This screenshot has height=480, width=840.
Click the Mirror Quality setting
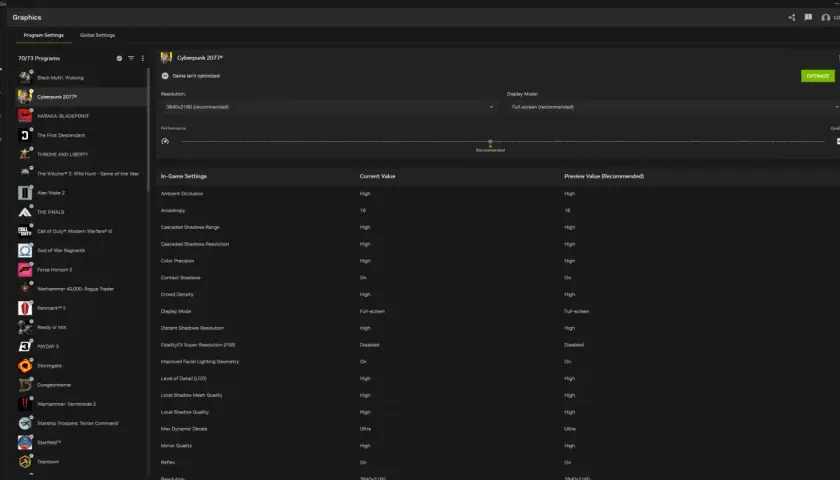coord(176,446)
